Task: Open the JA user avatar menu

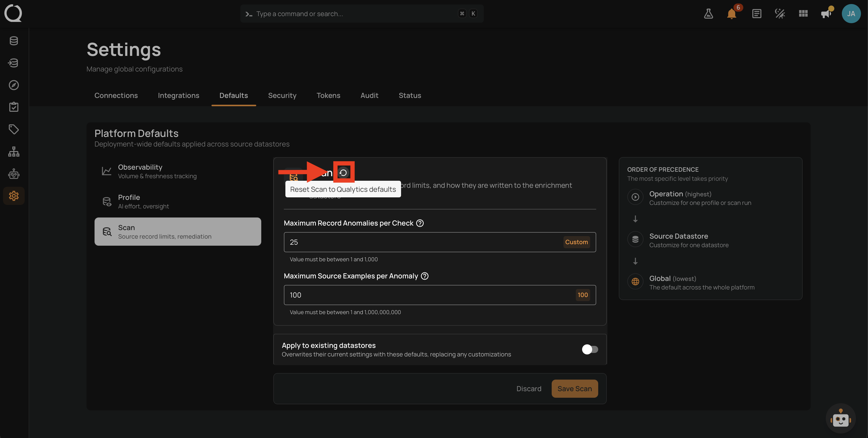Action: click(x=851, y=14)
